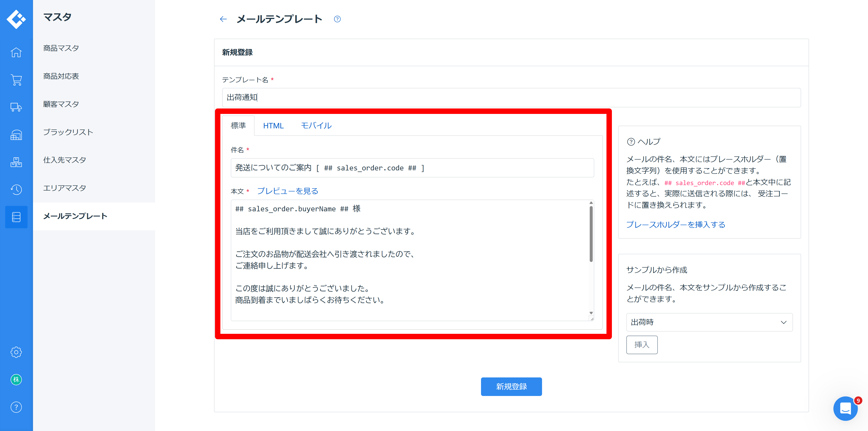The width and height of the screenshot is (868, 431).
Task: Open 顧客マスタ menu item
Action: (61, 104)
